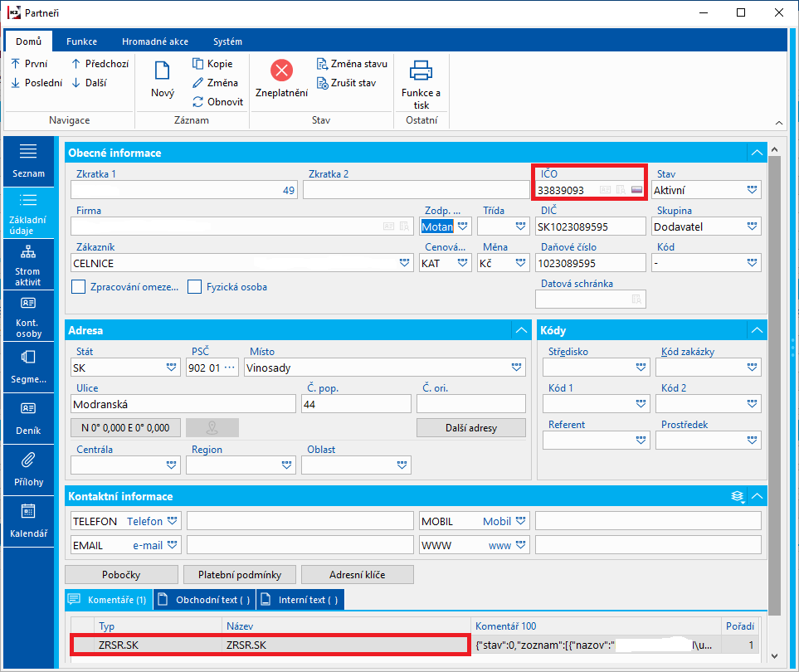Image resolution: width=799 pixels, height=672 pixels.
Task: Toggle Fyzická osoba checkbox
Action: (194, 287)
